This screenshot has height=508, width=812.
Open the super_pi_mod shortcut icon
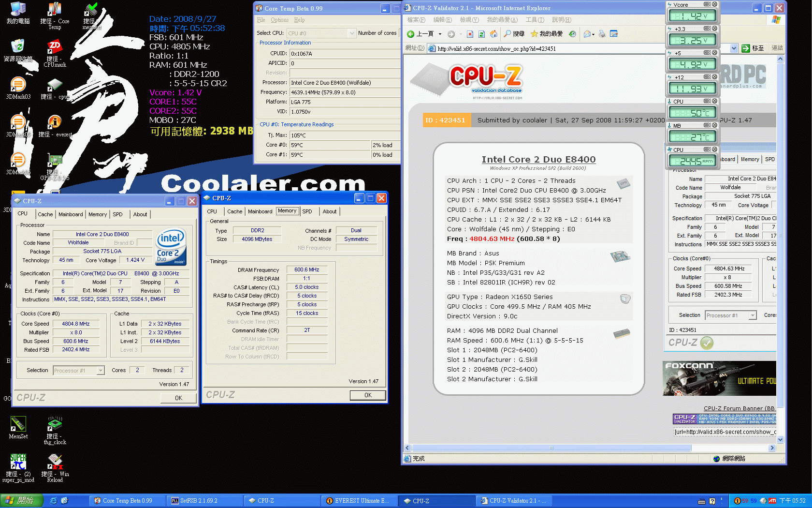coord(18,468)
